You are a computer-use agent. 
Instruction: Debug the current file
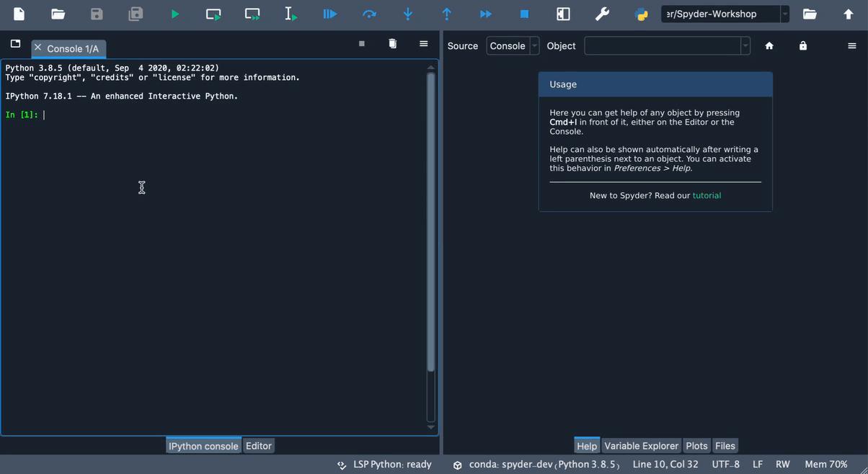pyautogui.click(x=329, y=13)
